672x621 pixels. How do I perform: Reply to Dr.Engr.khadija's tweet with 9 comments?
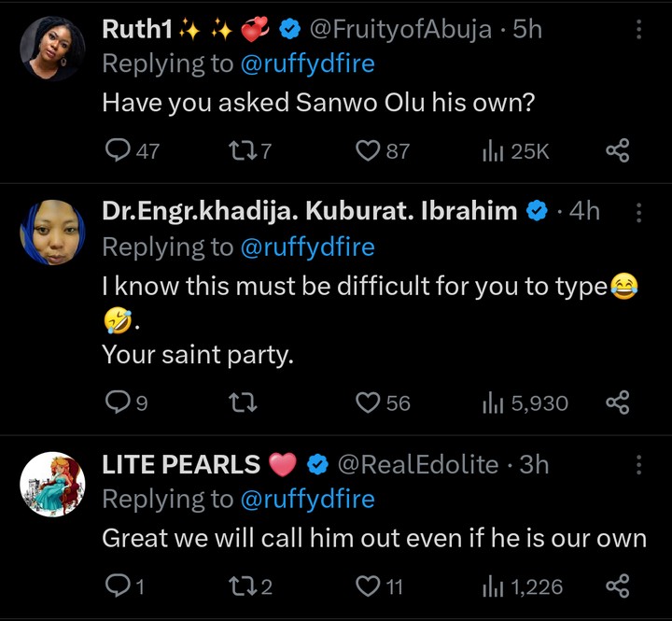(117, 402)
